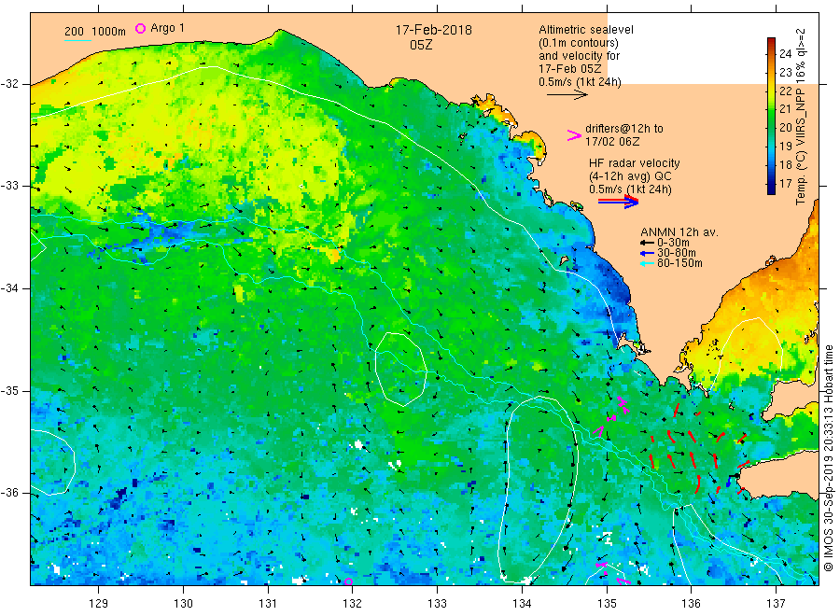The image size is (840, 616).
Task: Click the magenta Argo 1 circle in legend
Action: click(140, 28)
